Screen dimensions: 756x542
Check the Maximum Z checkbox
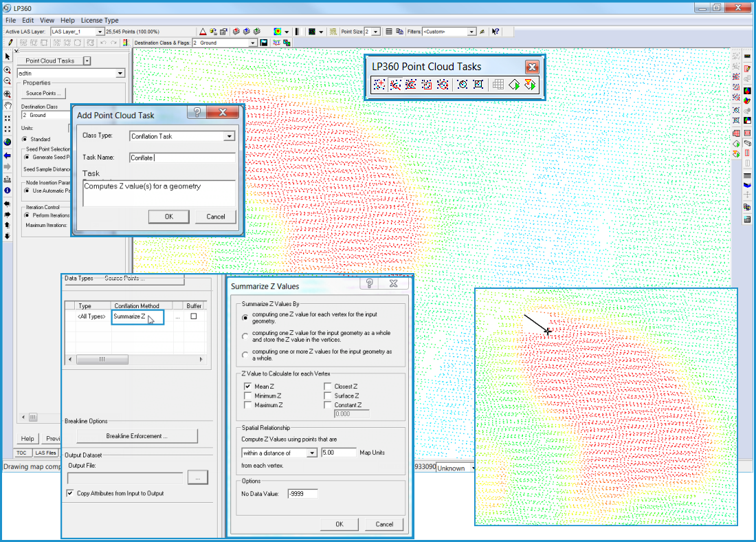coord(248,405)
